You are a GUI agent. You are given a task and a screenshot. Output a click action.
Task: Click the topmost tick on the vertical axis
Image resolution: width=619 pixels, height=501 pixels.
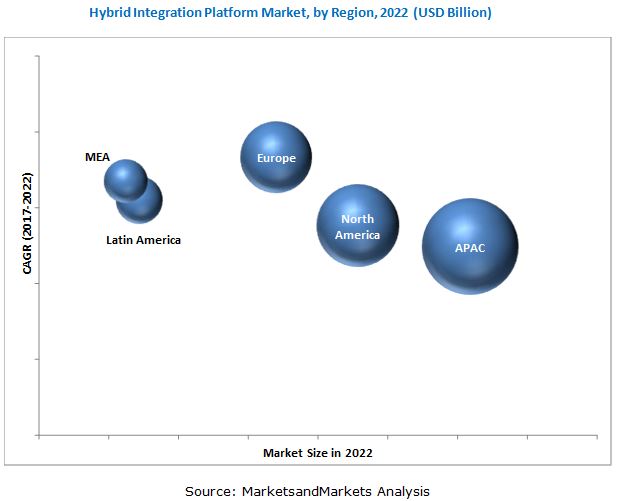pos(38,56)
